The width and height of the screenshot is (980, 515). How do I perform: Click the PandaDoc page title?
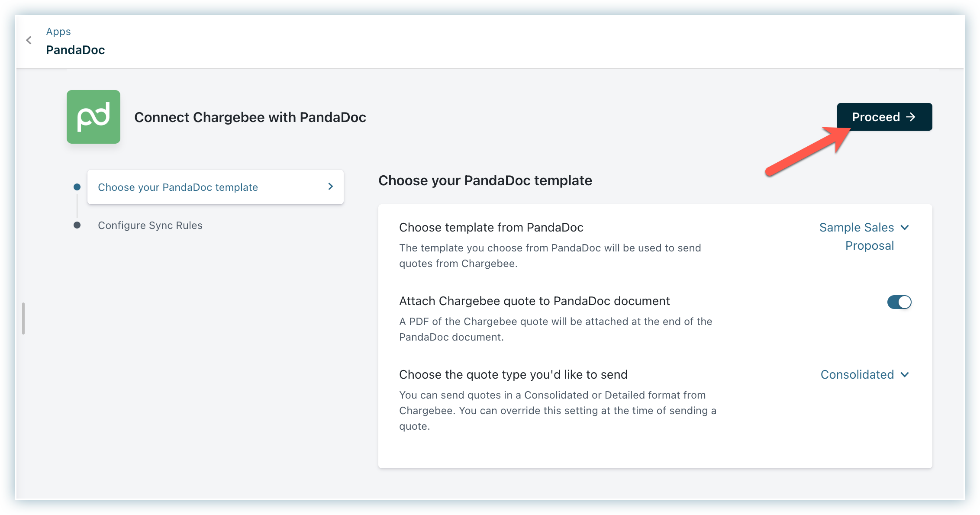point(75,50)
